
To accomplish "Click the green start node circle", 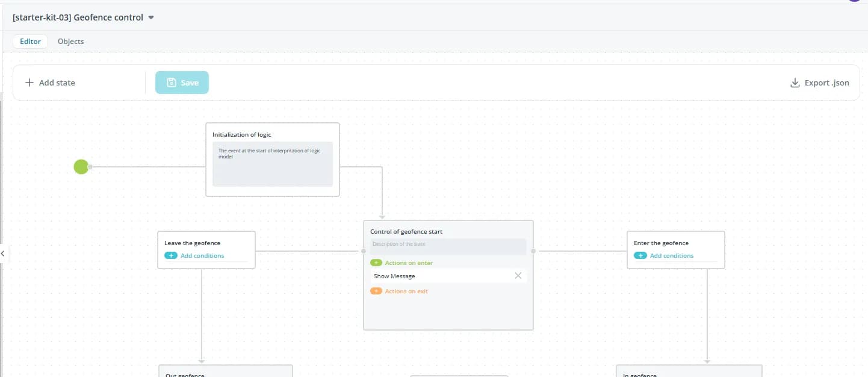I will pos(81,167).
